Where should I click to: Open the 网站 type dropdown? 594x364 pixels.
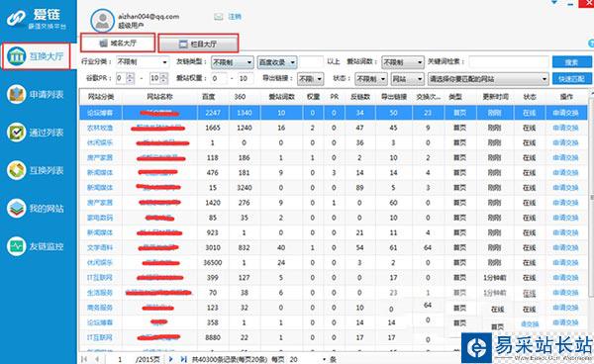[407, 79]
